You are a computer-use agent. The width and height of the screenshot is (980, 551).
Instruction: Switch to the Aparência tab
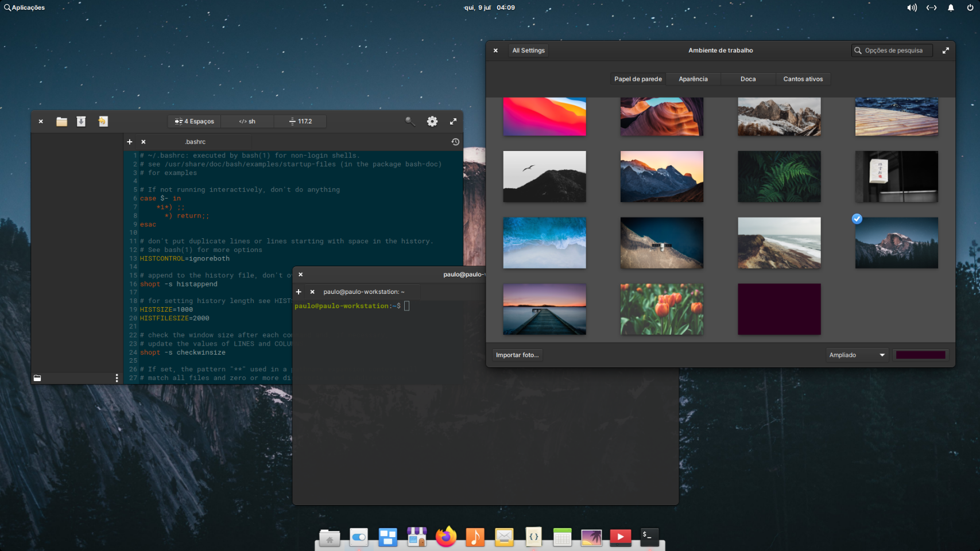pos(693,79)
